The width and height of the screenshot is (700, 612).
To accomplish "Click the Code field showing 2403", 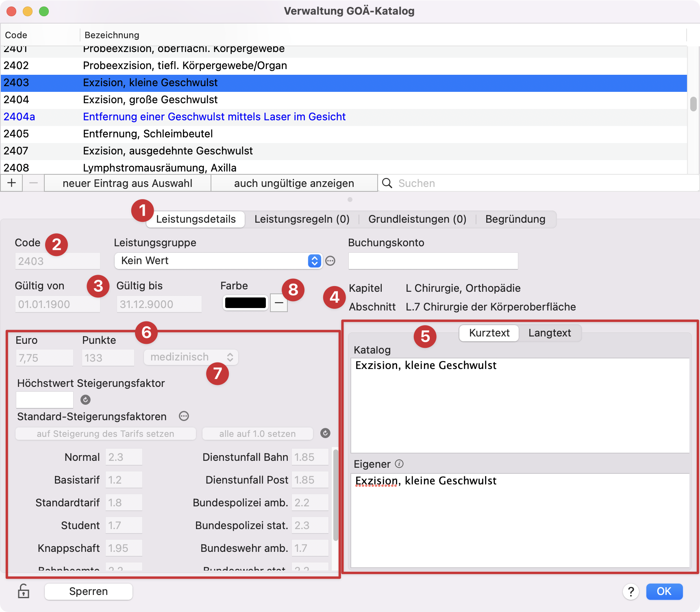I will point(57,261).
